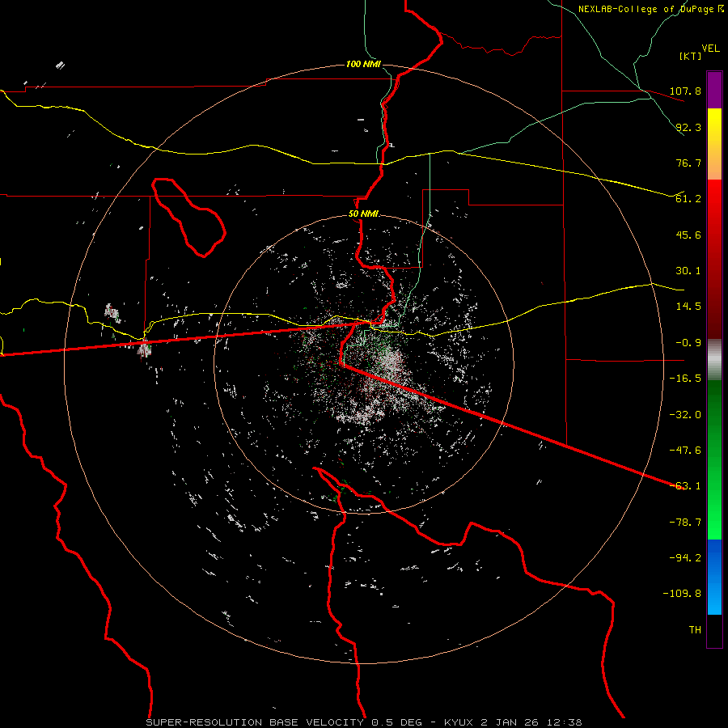Image resolution: width=728 pixels, height=728 pixels.
Task: Click the -109.8 legend value
Action: click(x=682, y=594)
